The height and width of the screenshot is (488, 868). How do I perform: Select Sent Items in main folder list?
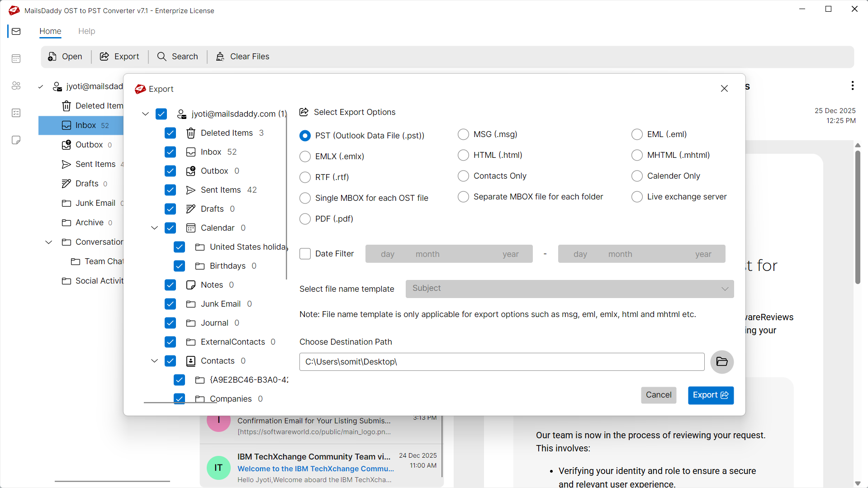(x=93, y=164)
